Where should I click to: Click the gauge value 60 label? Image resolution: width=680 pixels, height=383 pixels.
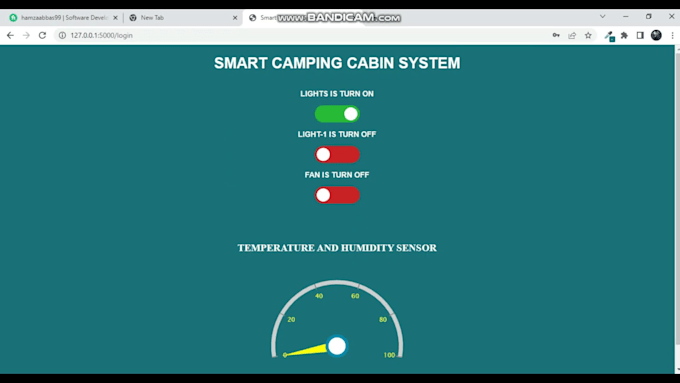coord(355,296)
